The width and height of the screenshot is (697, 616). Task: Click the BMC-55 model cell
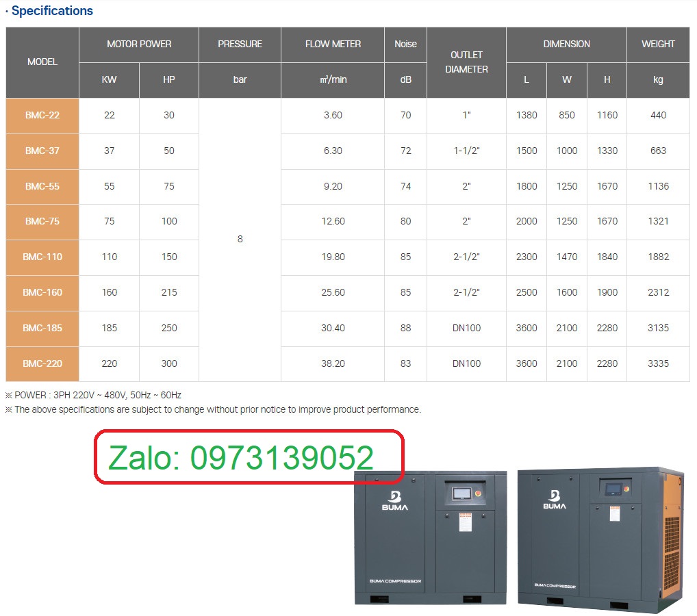[42, 186]
